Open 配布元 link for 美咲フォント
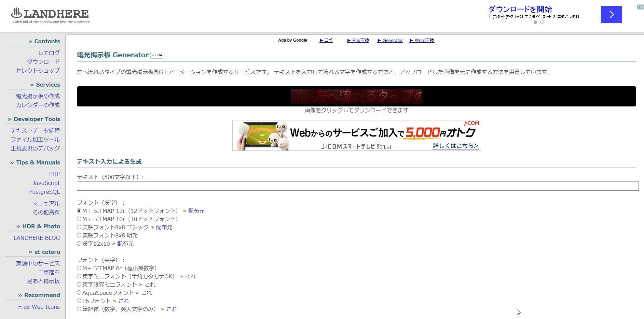 click(164, 227)
